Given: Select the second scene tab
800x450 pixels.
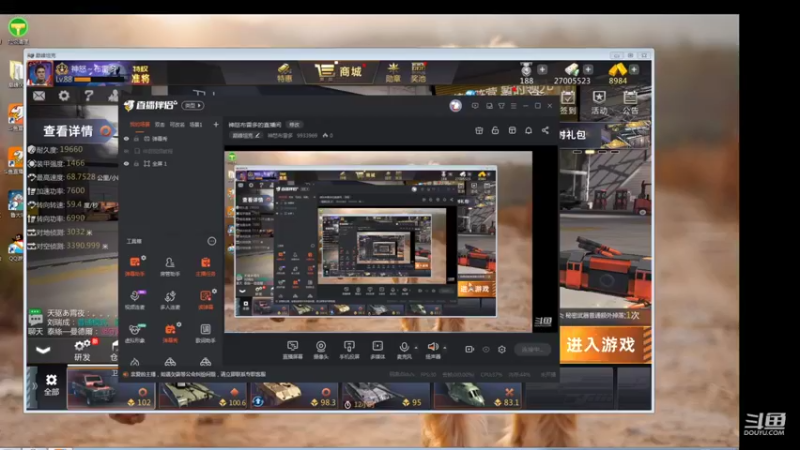Looking at the screenshot, I should [x=160, y=124].
